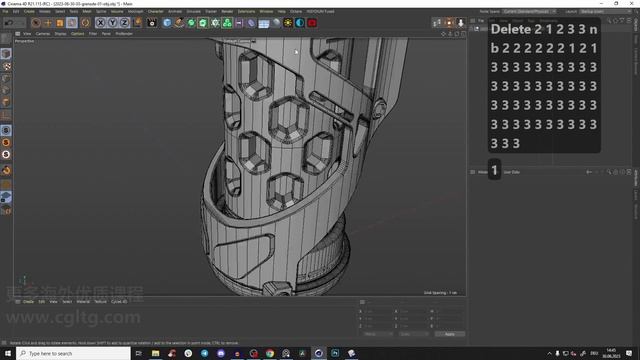
Task: Toggle the X axis lock
Action: coord(100,23)
